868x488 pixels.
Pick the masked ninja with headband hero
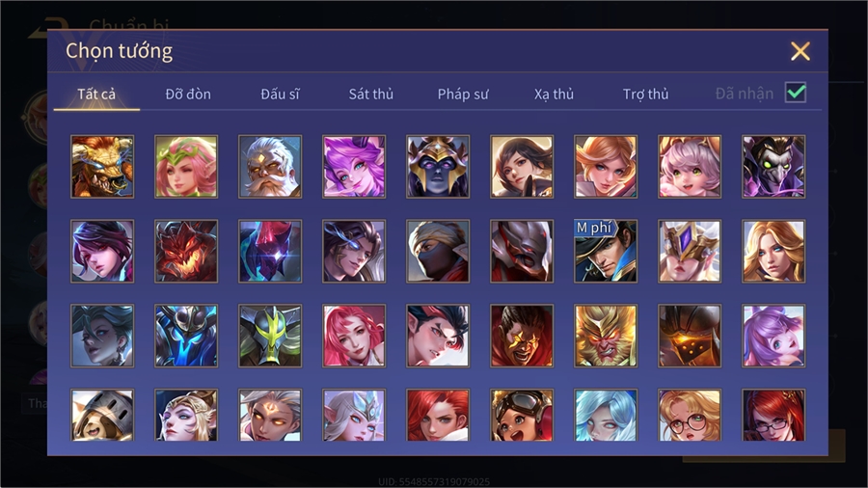pos(438,251)
